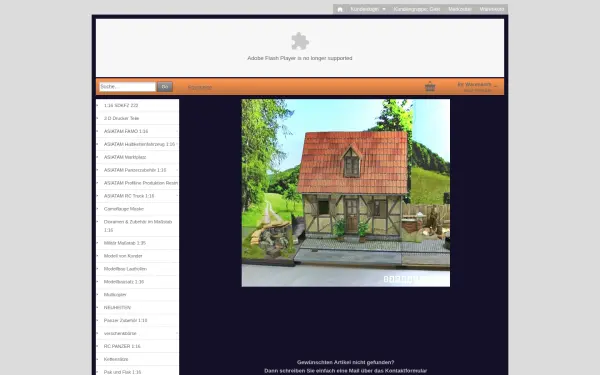Focus the Suche search field
600x375 pixels.
coord(127,87)
